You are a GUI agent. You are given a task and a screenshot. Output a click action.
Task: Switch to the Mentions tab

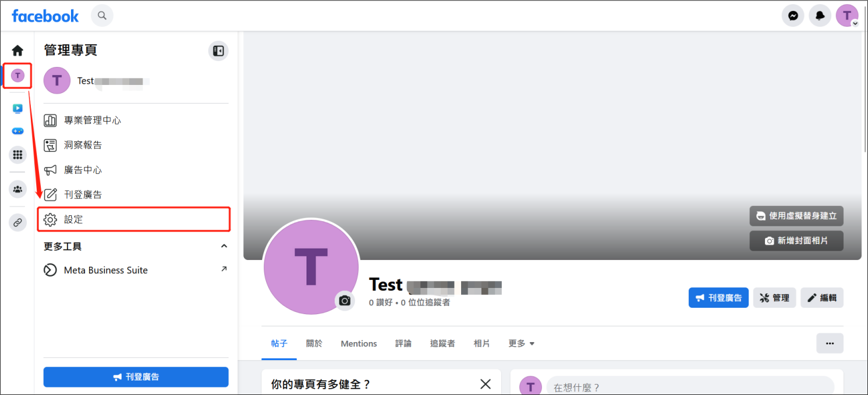click(358, 343)
